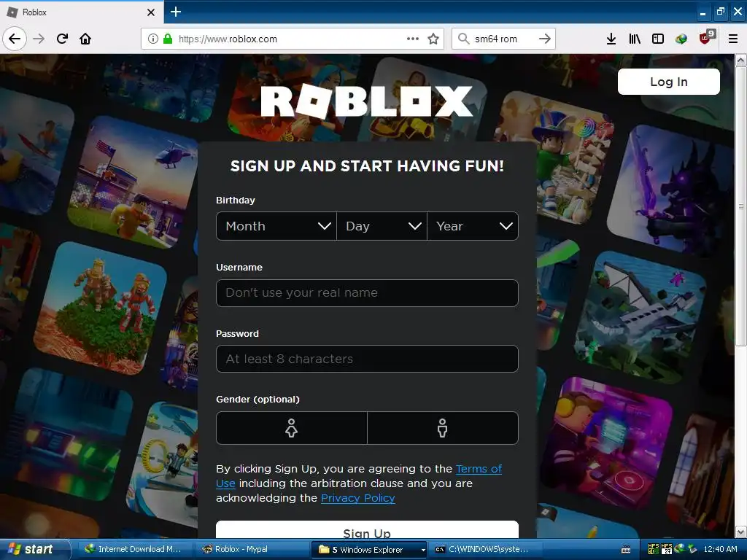Open the browser home page

85,39
